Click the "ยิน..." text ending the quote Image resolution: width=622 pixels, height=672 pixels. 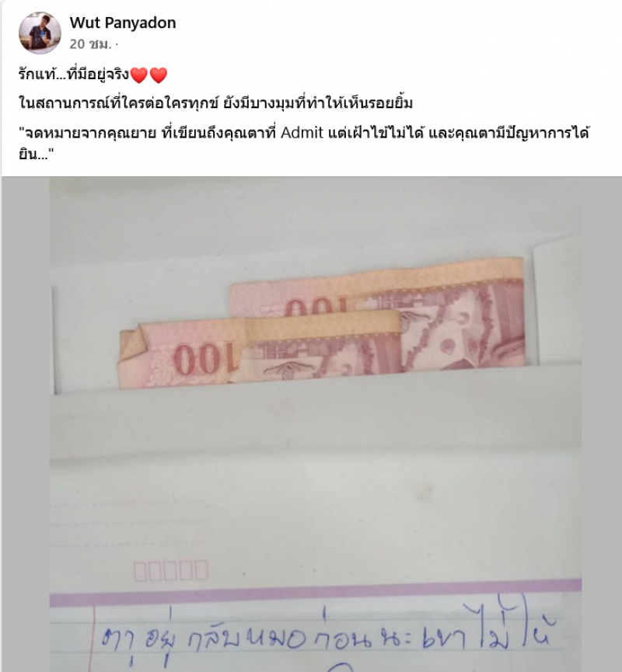click(33, 154)
